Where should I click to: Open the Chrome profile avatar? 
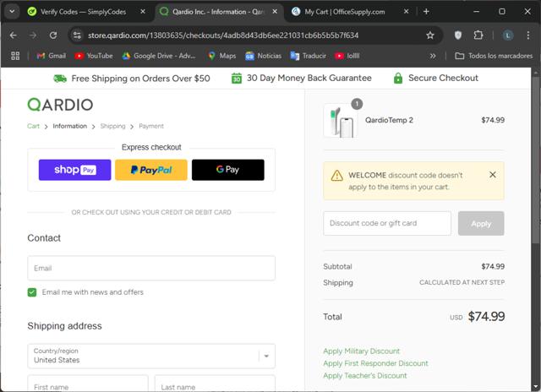508,35
